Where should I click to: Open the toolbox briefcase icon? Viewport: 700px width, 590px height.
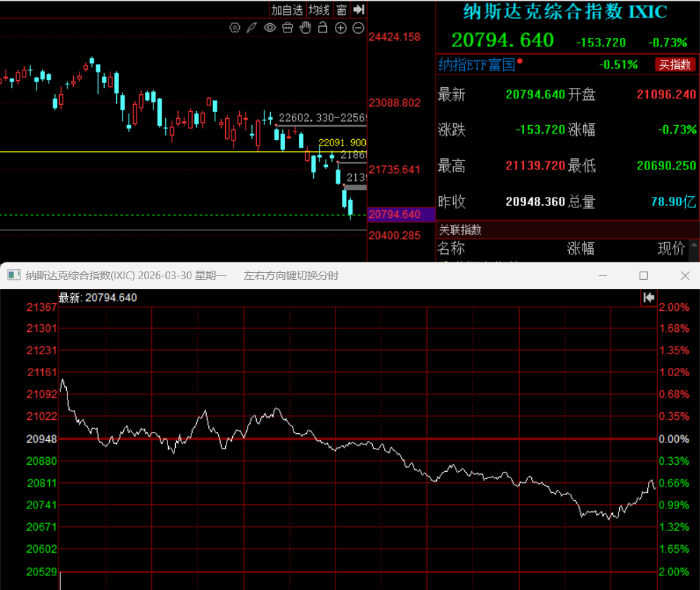(288, 27)
